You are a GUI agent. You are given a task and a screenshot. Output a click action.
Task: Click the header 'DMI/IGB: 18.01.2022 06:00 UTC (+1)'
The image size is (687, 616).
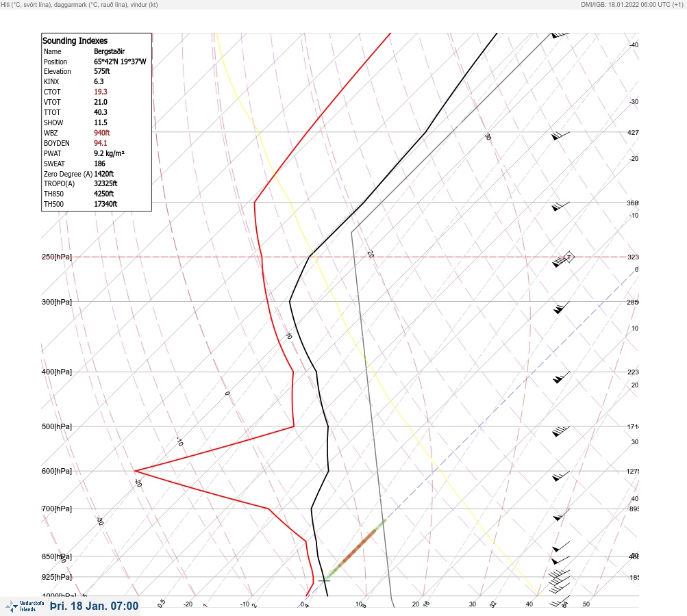pyautogui.click(x=632, y=4)
